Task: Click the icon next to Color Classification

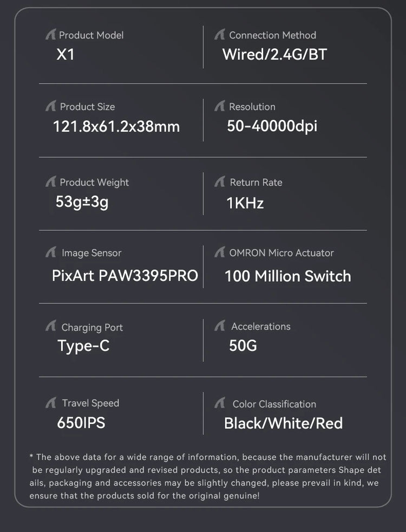Action: 219,404
